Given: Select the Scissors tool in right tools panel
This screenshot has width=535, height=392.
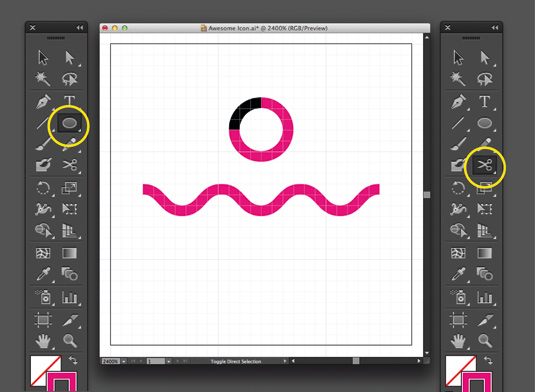Looking at the screenshot, I should click(x=485, y=166).
